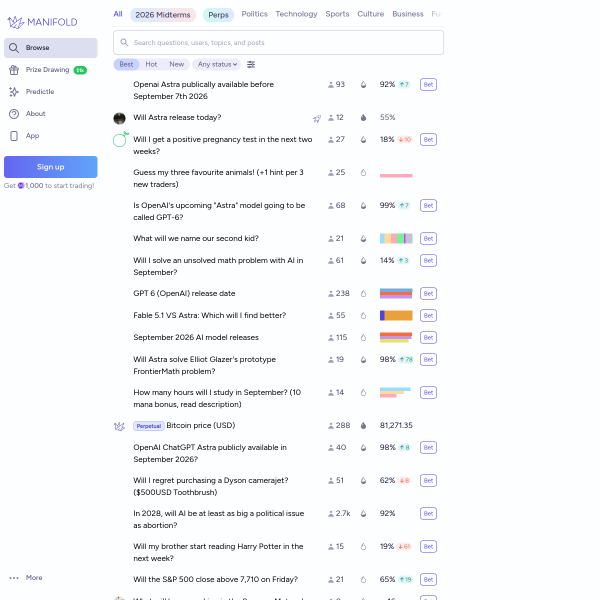Open Browse from the sidebar
Screen dimensions: 600x600
(x=51, y=48)
